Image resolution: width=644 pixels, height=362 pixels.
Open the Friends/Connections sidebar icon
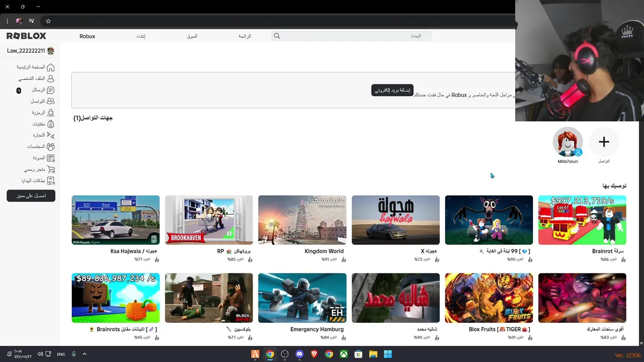pyautogui.click(x=50, y=101)
